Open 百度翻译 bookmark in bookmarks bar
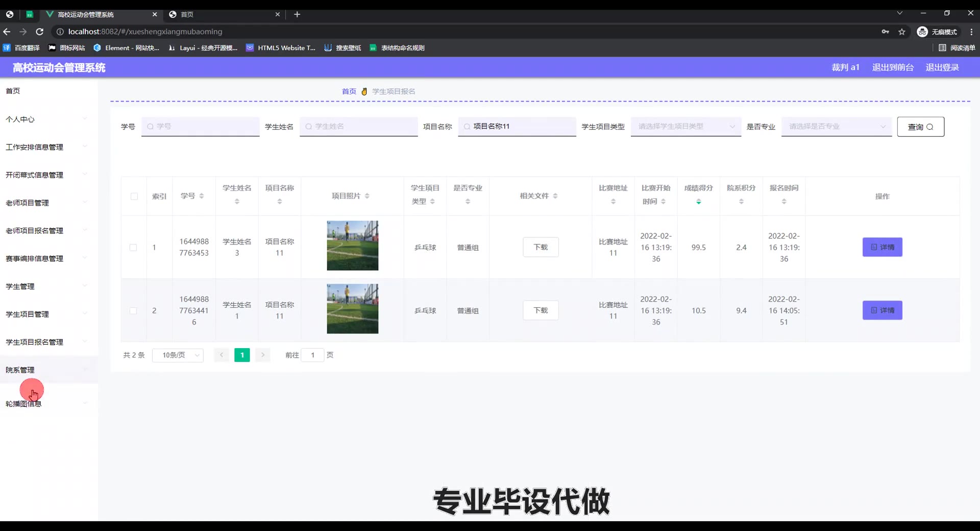This screenshot has height=531, width=980. [x=21, y=48]
